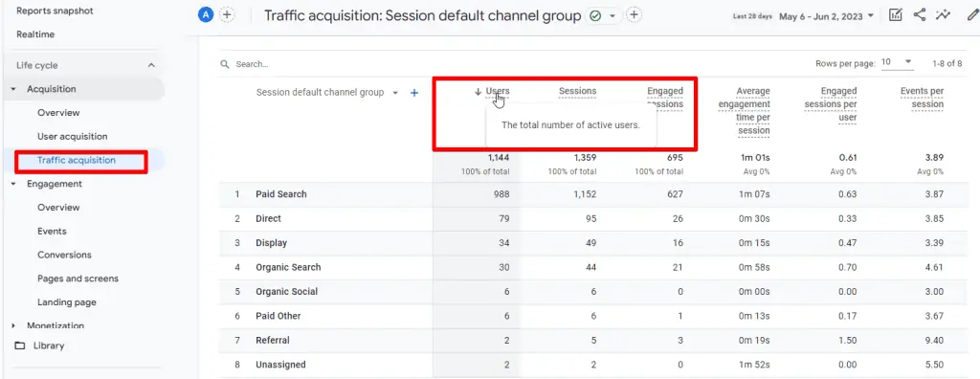Viewport: 980px width, 379px height.
Task: Open the edit comparisons chart icon
Action: point(895,15)
